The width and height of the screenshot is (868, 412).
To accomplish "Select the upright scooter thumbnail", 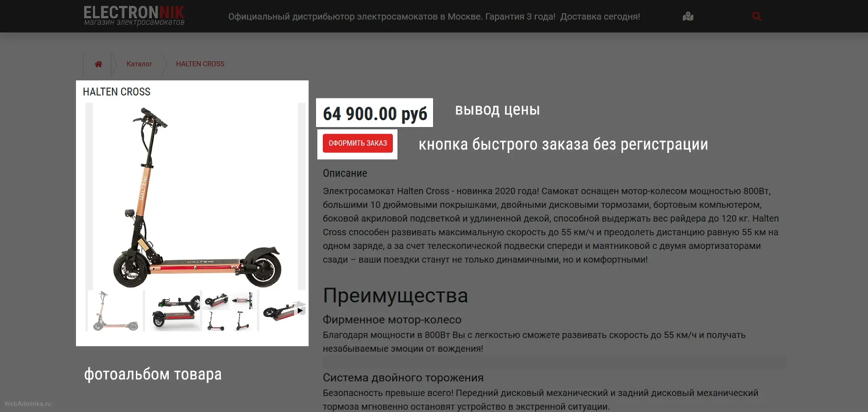I will (x=115, y=311).
